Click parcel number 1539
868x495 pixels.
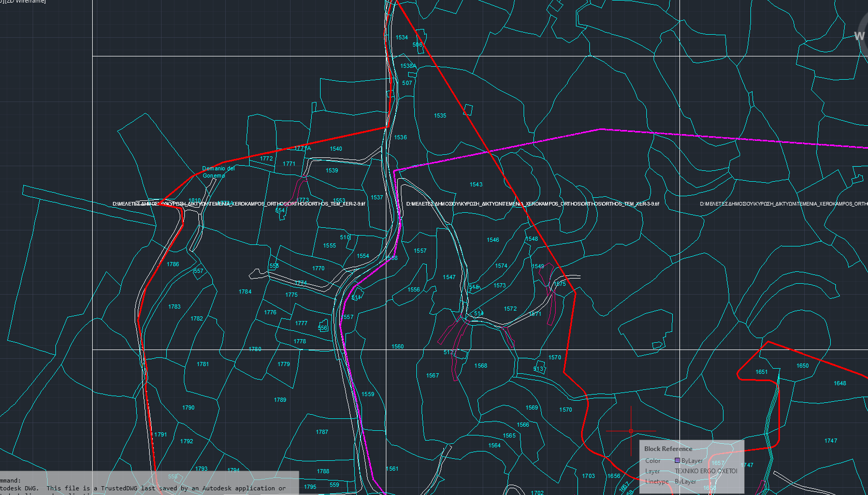331,171
